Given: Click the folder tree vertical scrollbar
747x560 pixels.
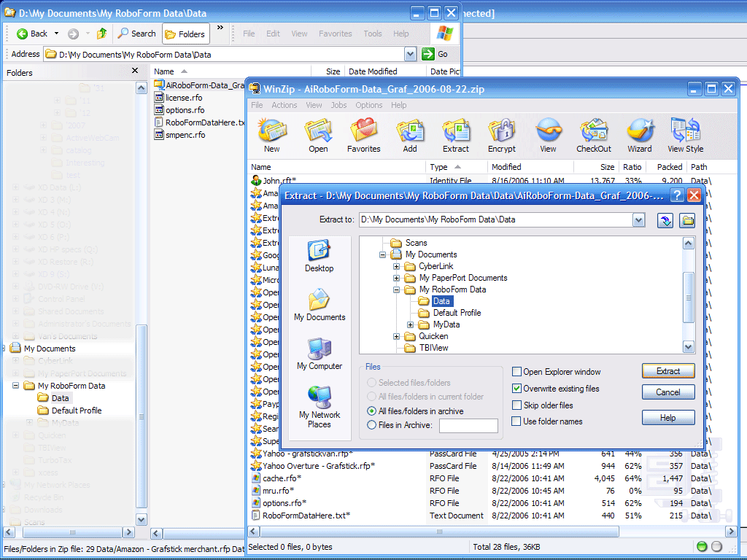Looking at the screenshot, I should click(688, 295).
